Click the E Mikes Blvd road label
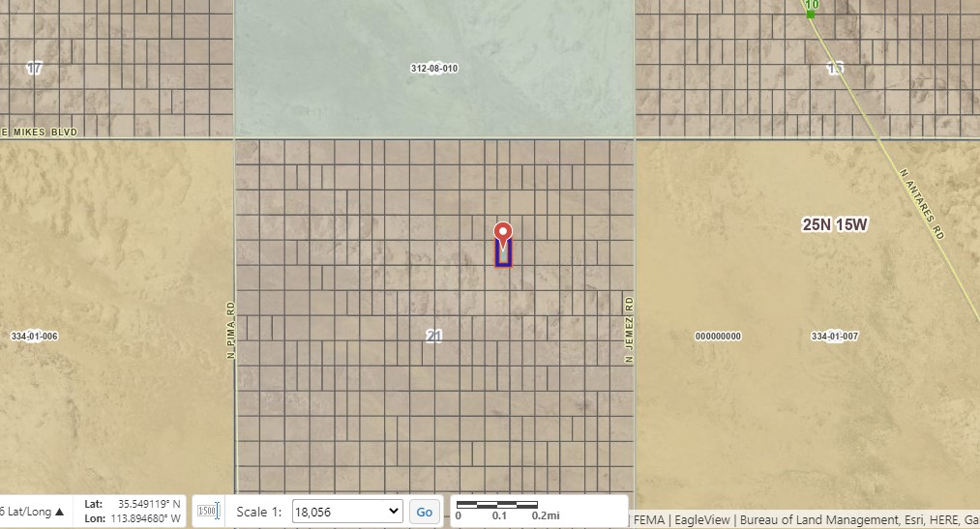The height and width of the screenshot is (529, 980). tap(39, 131)
